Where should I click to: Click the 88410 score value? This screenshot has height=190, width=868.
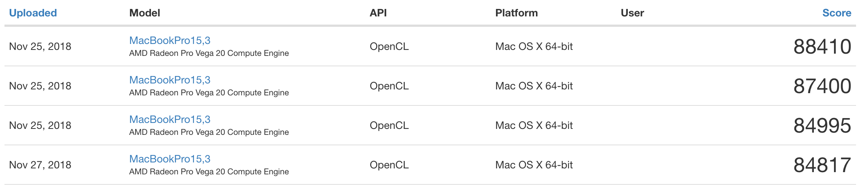pyautogui.click(x=822, y=47)
